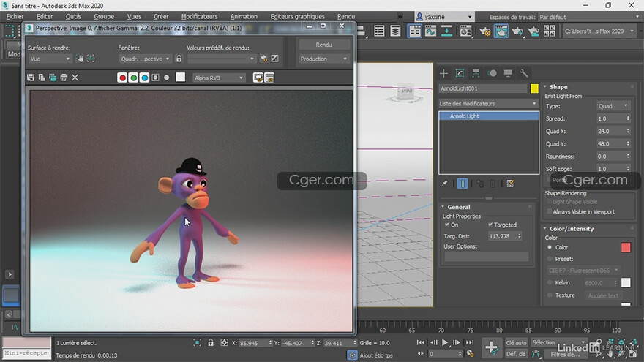Toggle the UI overlay icon in render window

[258, 78]
